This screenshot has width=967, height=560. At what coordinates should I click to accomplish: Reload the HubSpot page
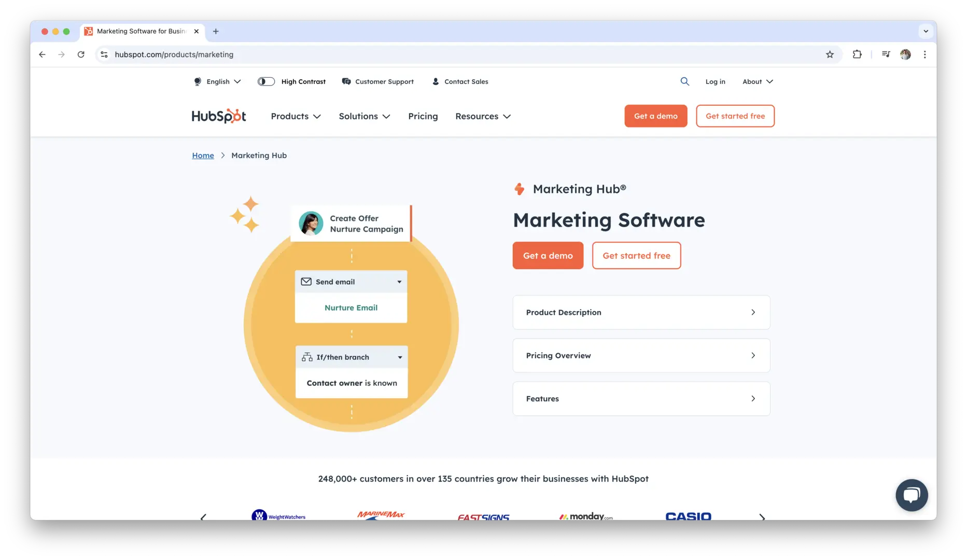81,54
